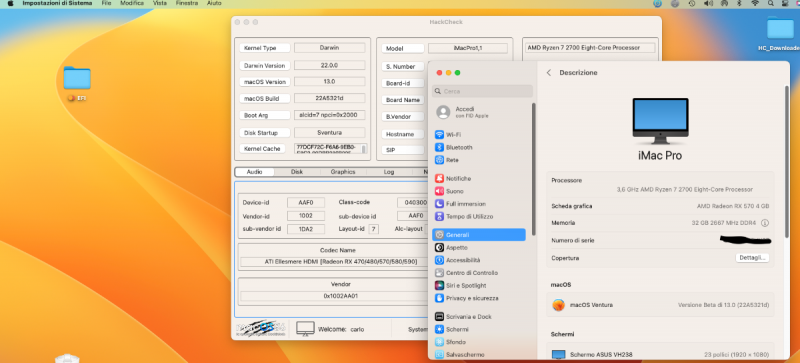
Task: Click the Layout-id value 7
Action: pos(374,229)
